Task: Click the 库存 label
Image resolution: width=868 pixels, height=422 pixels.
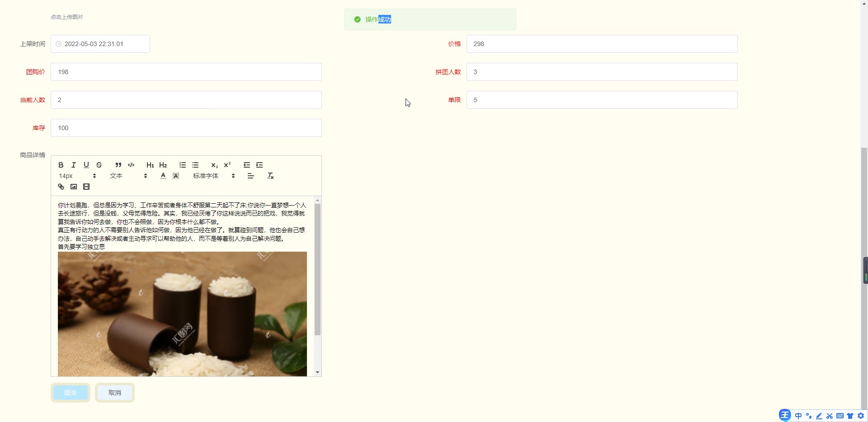Action: pyautogui.click(x=39, y=128)
